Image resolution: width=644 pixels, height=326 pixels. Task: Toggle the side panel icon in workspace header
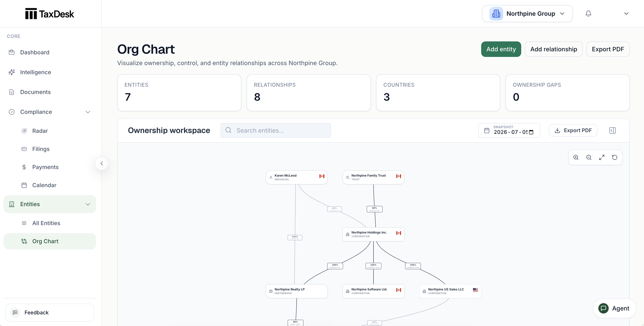[x=613, y=130]
